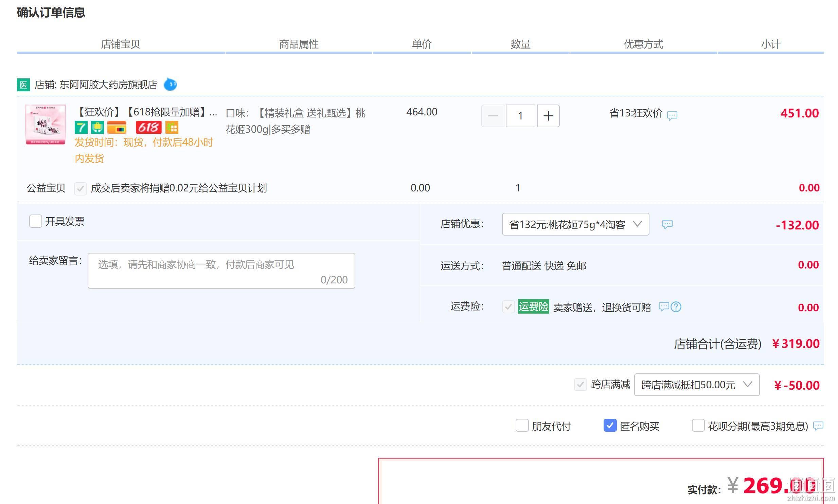Uncheck the 匿名购买 checkbox
The width and height of the screenshot is (838, 504).
pyautogui.click(x=610, y=425)
